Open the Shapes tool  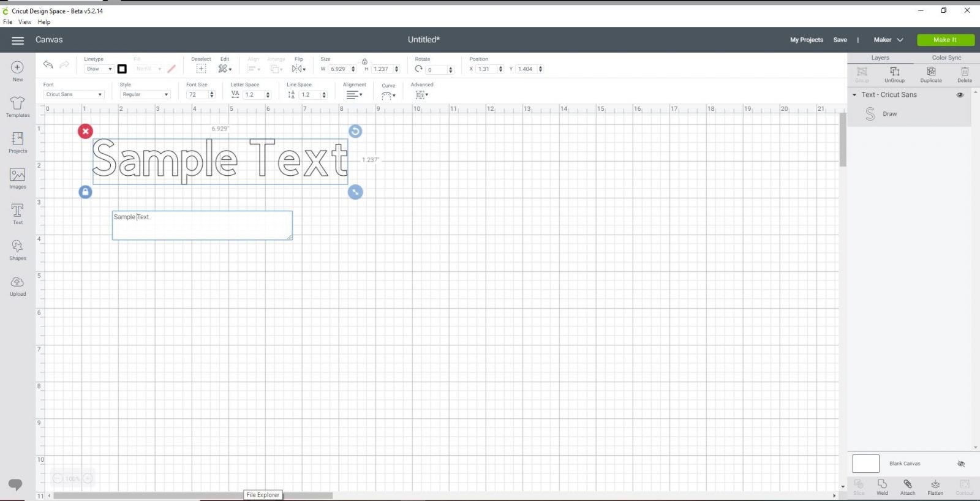pyautogui.click(x=18, y=249)
